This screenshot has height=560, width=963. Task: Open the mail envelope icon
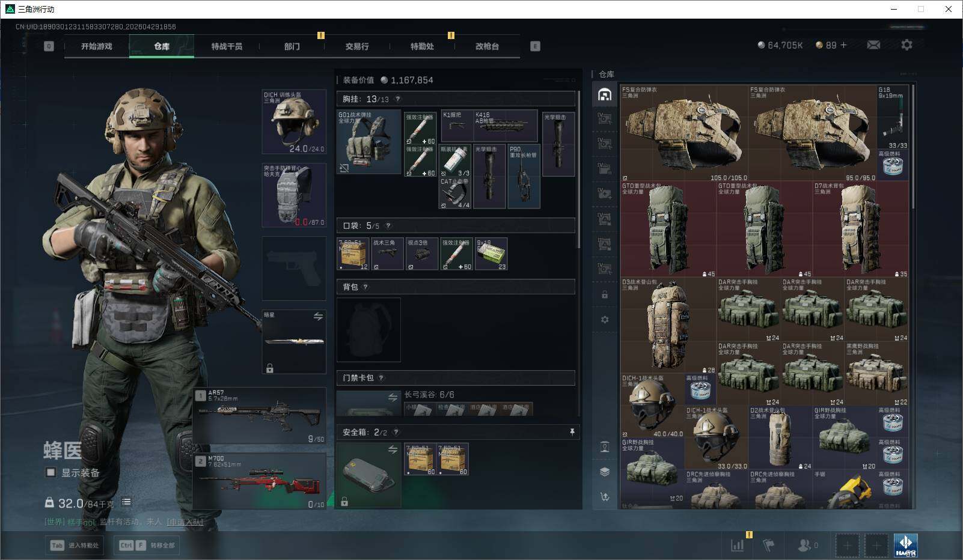point(873,45)
